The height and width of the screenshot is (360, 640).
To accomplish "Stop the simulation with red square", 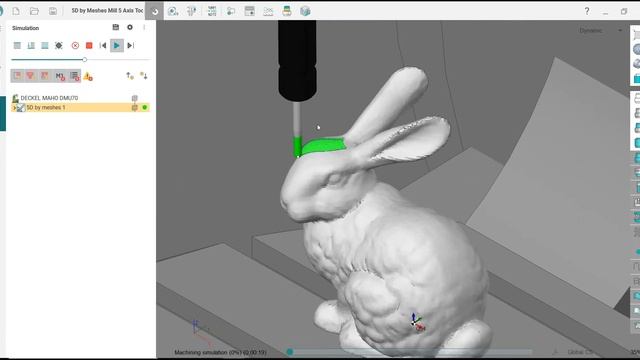I will (89, 45).
